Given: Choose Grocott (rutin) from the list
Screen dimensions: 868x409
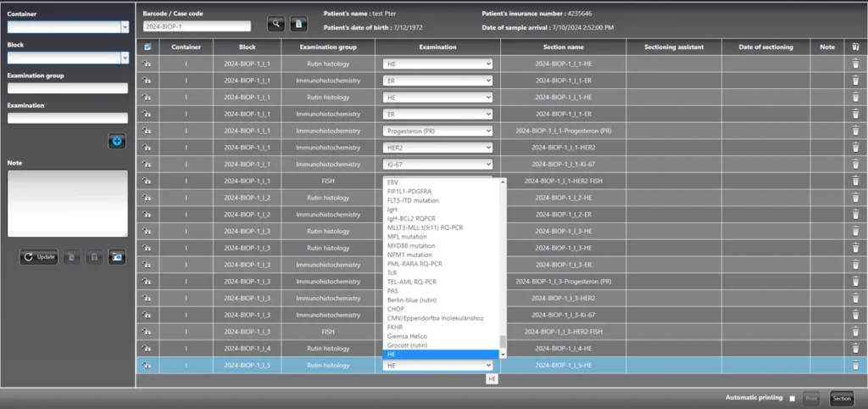Looking at the screenshot, I should (x=441, y=345).
